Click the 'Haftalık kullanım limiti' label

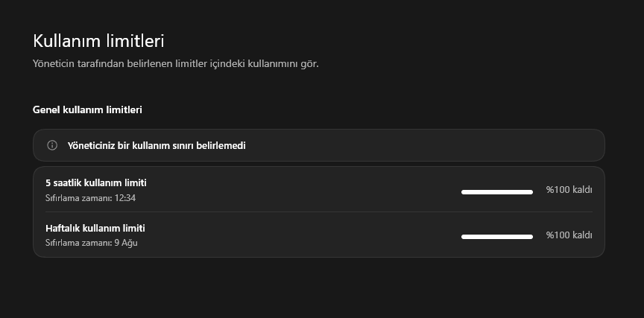tap(95, 228)
